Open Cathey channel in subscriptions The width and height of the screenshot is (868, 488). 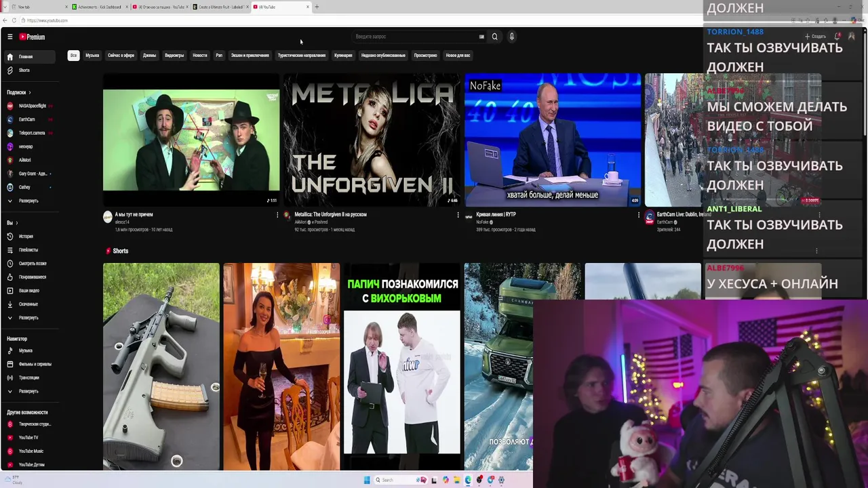point(29,187)
